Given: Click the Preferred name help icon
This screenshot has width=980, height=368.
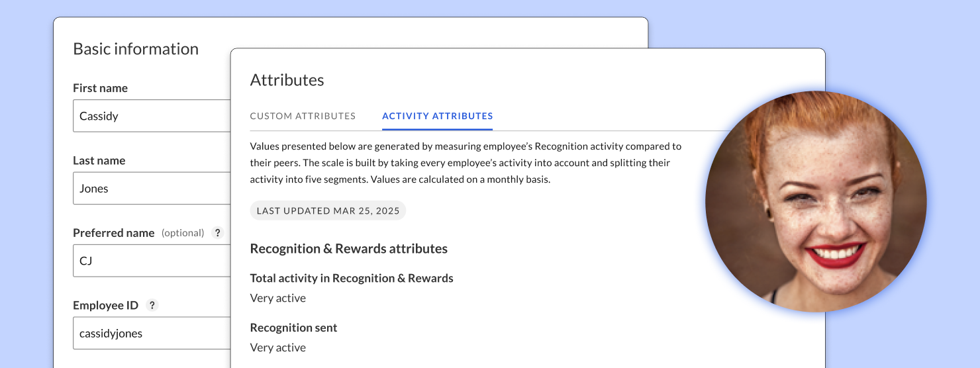Looking at the screenshot, I should point(217,233).
